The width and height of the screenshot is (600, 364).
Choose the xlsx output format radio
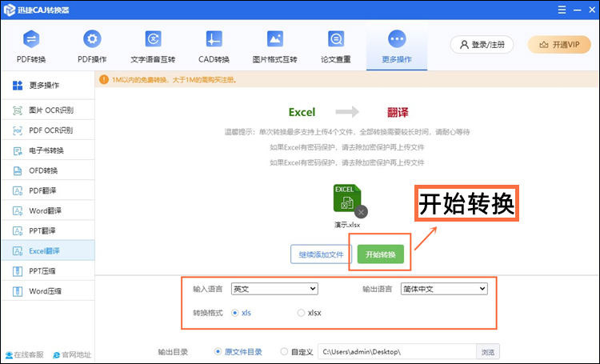301,313
